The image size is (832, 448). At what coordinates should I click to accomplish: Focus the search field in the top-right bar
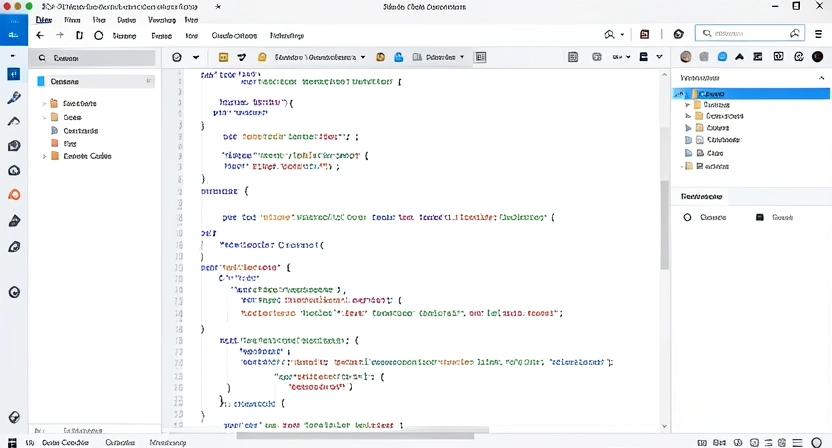[x=750, y=33]
